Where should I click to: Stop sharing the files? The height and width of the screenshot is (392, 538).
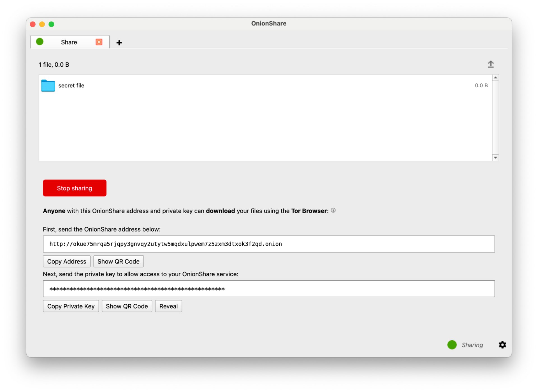(75, 188)
